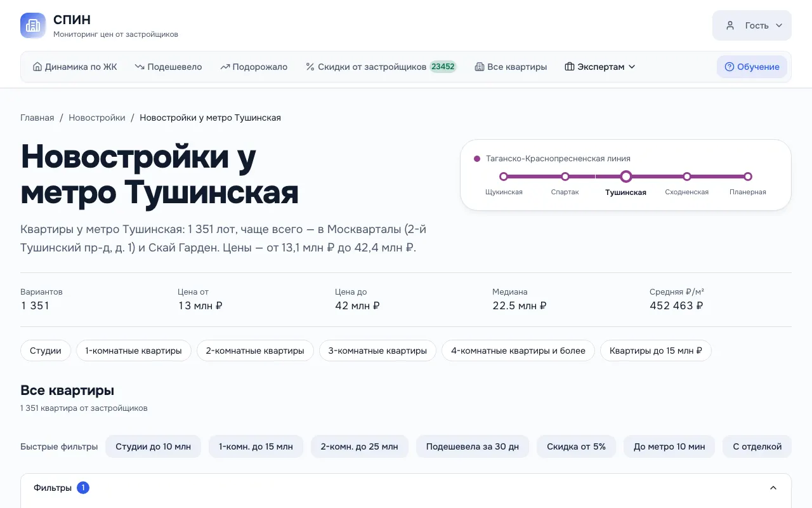Select 3-комнатные квартиры chip
The image size is (812, 508).
coord(377,351)
